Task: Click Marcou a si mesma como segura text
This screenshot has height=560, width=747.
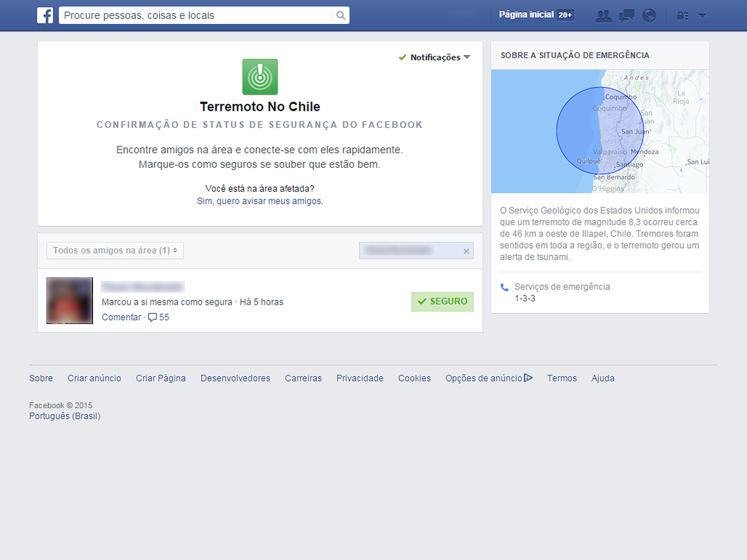Action: pyautogui.click(x=167, y=302)
